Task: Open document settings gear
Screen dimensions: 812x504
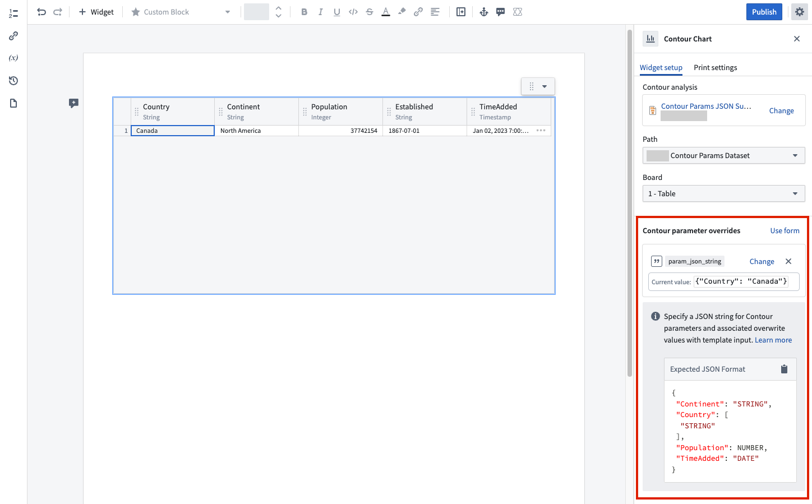Action: pyautogui.click(x=800, y=12)
